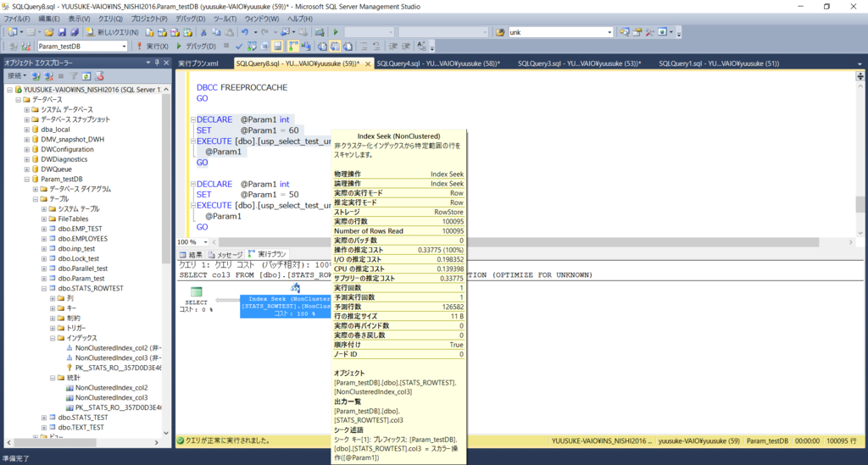Click the デバッグ(D) debug button
The width and height of the screenshot is (868, 465).
tap(196, 47)
